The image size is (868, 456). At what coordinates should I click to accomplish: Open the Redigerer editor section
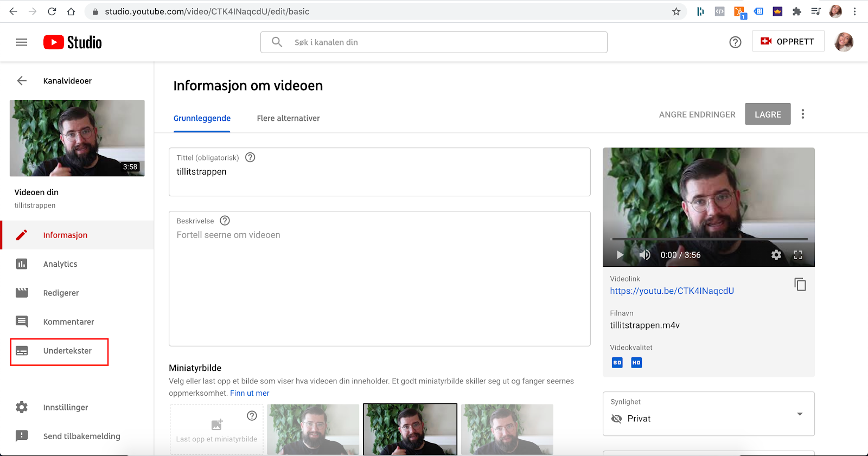78,293
